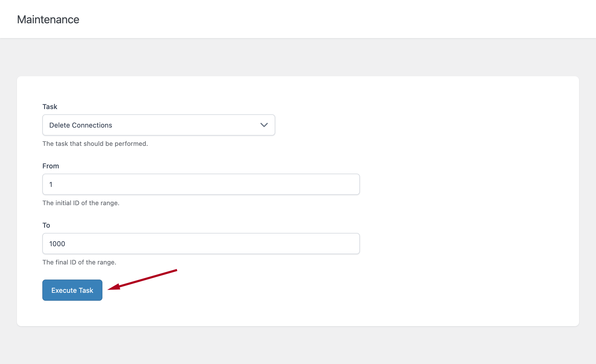Click inside the To input field
This screenshot has width=596, height=364.
click(x=201, y=244)
